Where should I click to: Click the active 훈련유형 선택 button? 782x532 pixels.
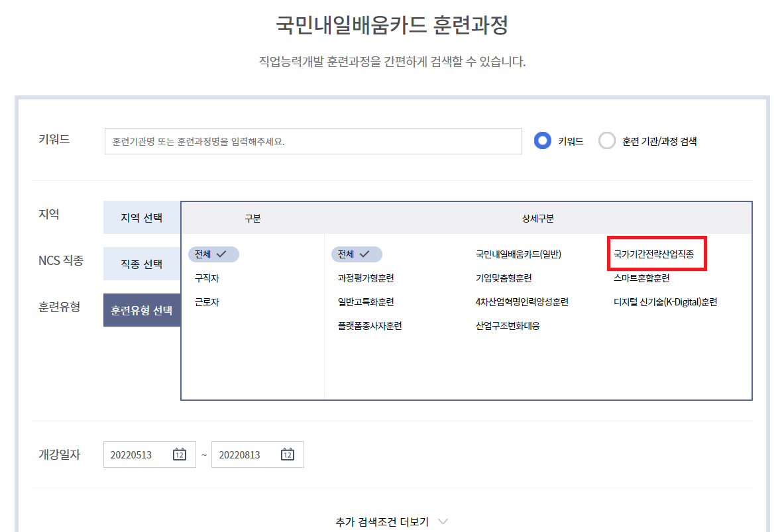tap(141, 309)
